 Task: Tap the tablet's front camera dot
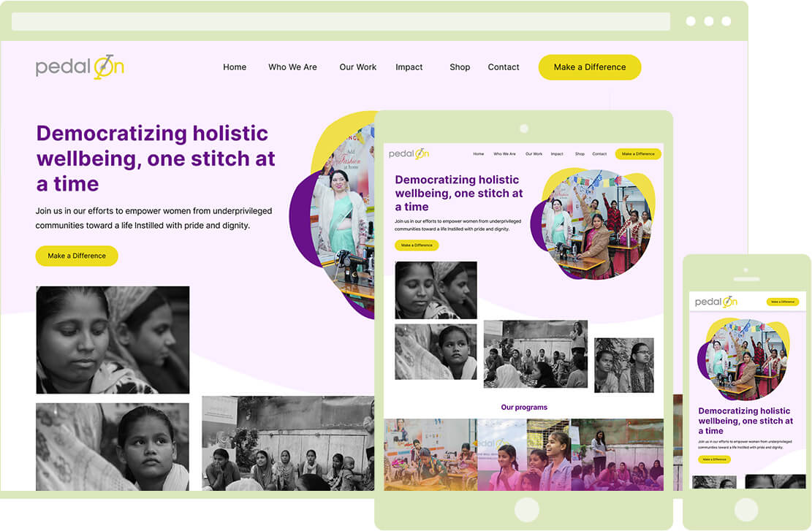(523, 129)
